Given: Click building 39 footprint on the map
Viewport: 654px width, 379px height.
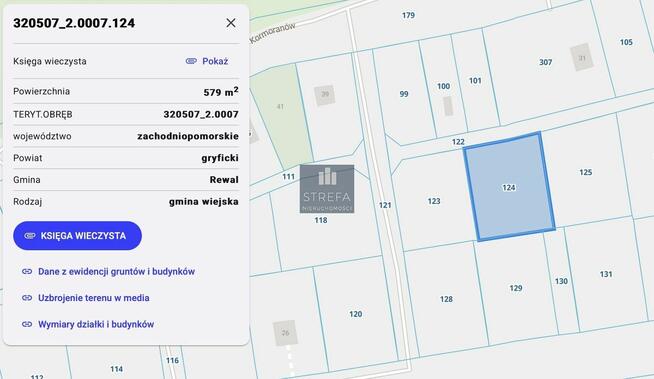Looking at the screenshot, I should coord(325,94).
